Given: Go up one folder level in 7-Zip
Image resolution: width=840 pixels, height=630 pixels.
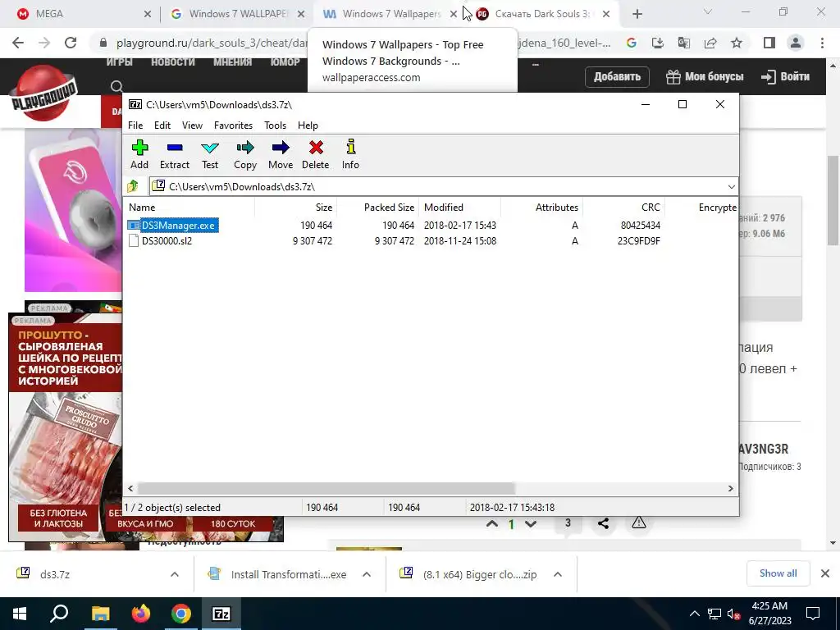Looking at the screenshot, I should (x=133, y=186).
